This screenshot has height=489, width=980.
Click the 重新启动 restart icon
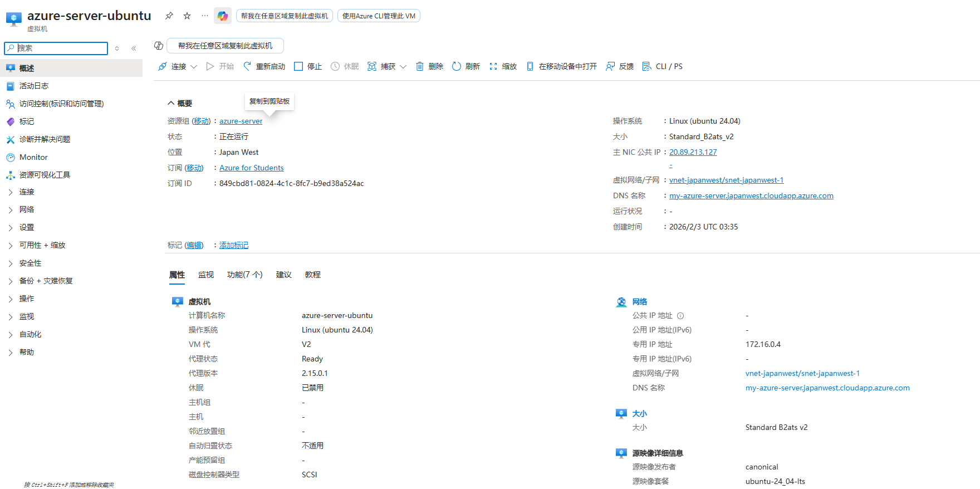(247, 66)
